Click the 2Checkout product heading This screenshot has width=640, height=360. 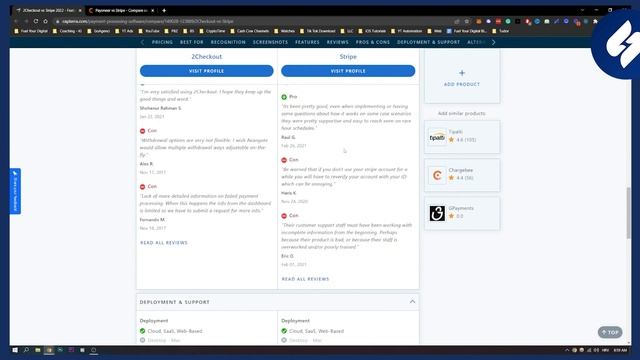207,57
